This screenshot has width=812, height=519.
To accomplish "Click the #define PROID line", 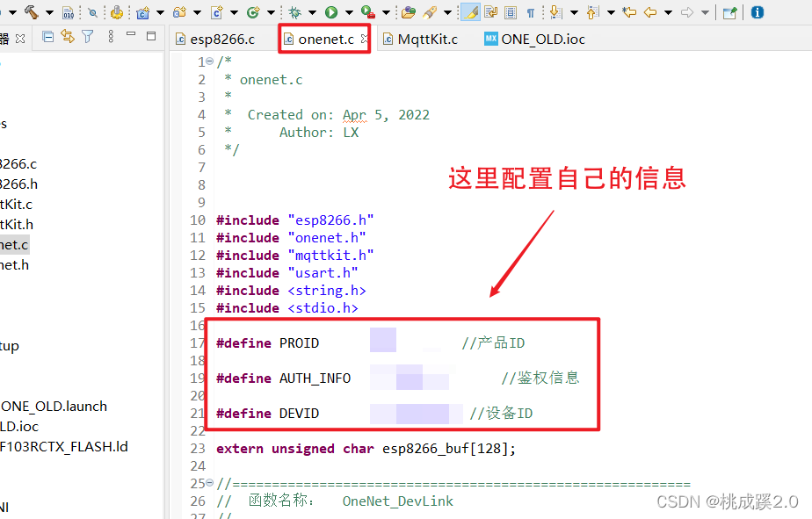I will point(371,343).
